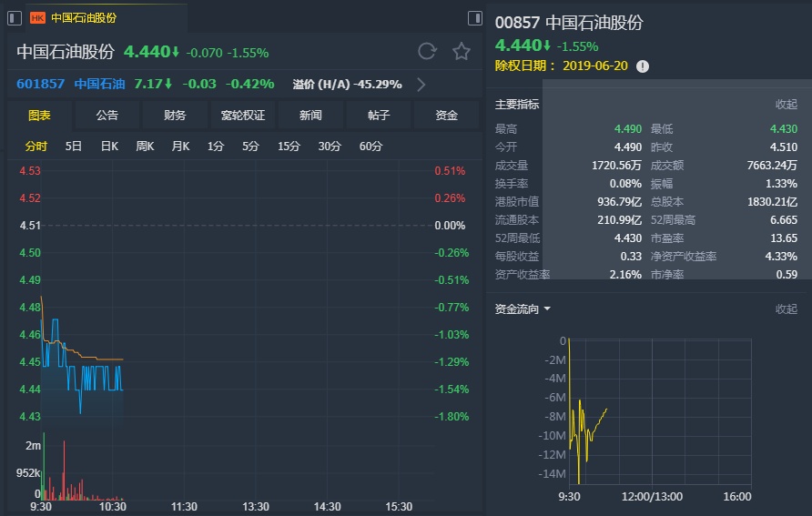Toggle the left sidebar panel icon
This screenshot has height=516, width=812.
[x=15, y=18]
